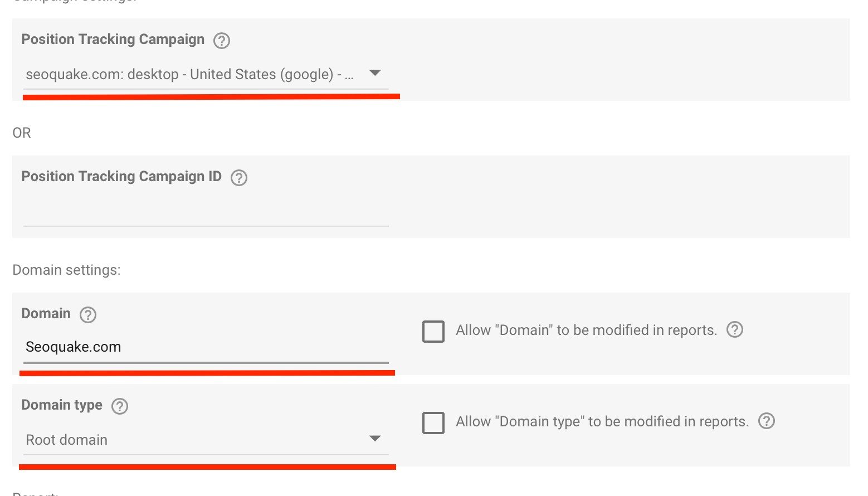Open help for Position Tracking Campaign ID
The height and width of the screenshot is (496, 868).
pyautogui.click(x=239, y=177)
